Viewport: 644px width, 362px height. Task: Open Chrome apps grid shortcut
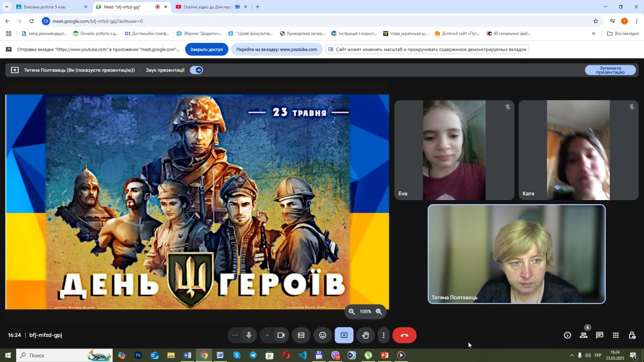[x=9, y=34]
